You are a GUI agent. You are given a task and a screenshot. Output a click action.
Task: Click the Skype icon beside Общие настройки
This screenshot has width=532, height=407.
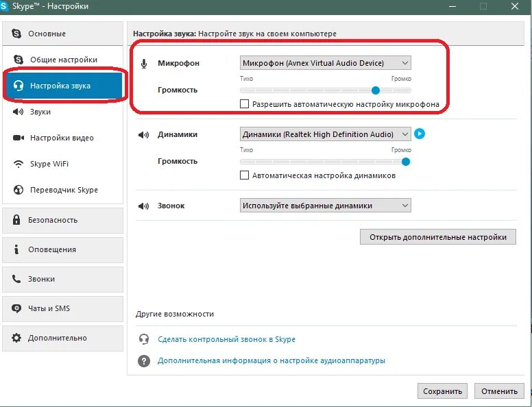19,60
